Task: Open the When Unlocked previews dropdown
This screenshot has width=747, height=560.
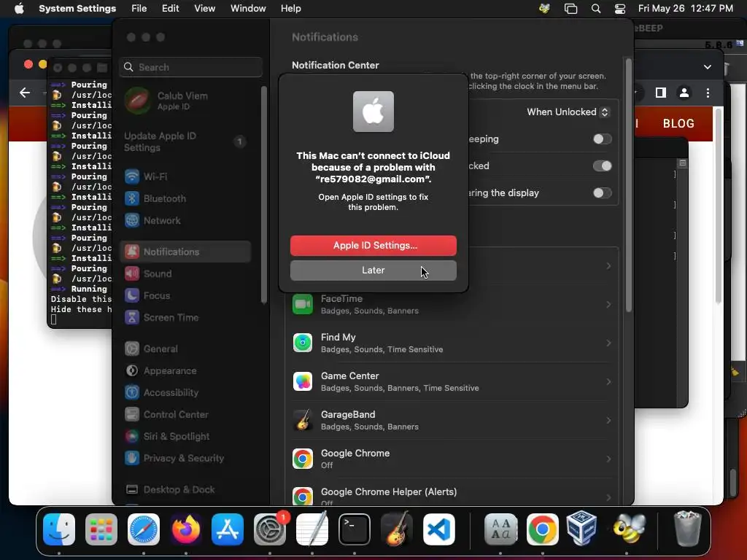Action: 568,112
